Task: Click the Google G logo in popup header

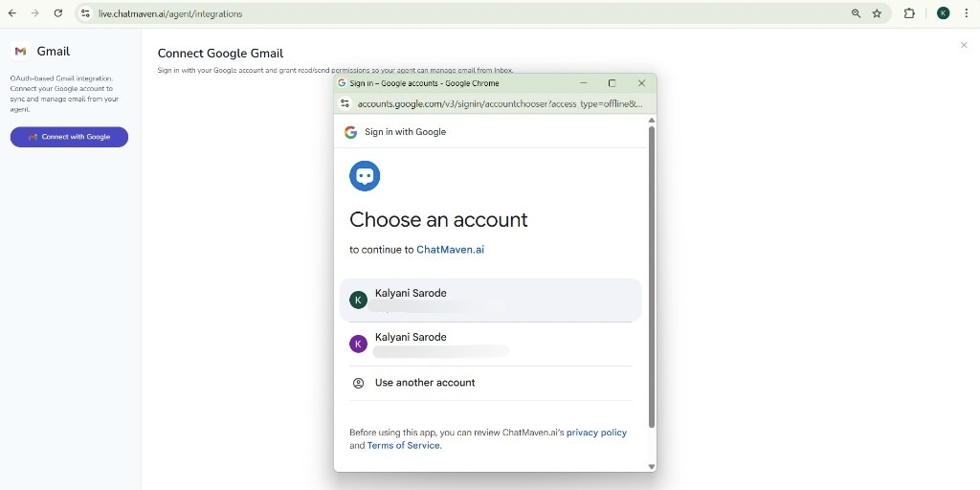Action: tap(350, 132)
